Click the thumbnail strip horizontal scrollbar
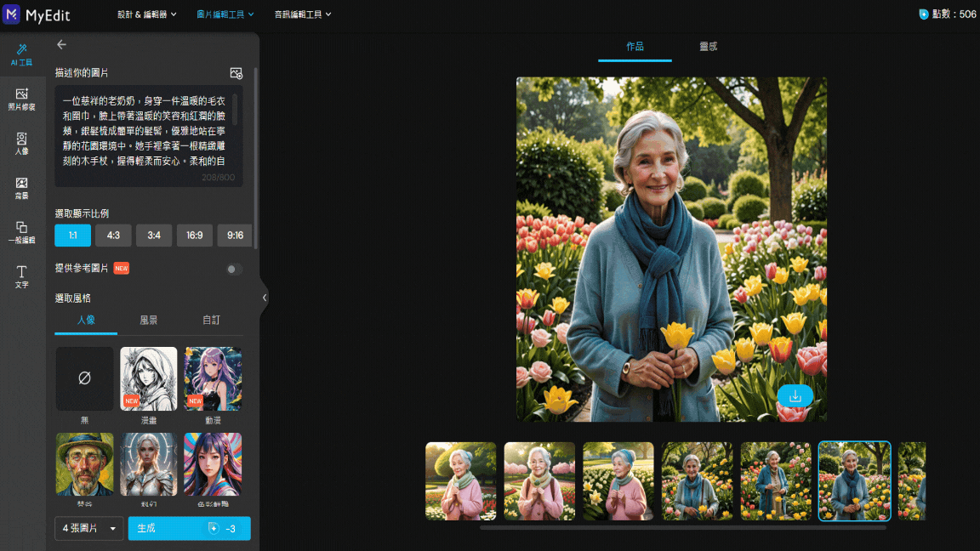This screenshot has width=980, height=551. pos(682,528)
